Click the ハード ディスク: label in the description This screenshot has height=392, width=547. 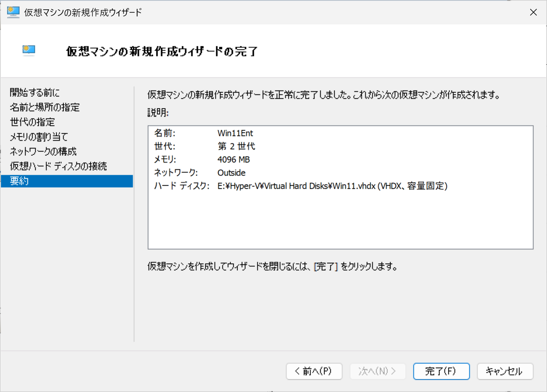[x=181, y=186]
